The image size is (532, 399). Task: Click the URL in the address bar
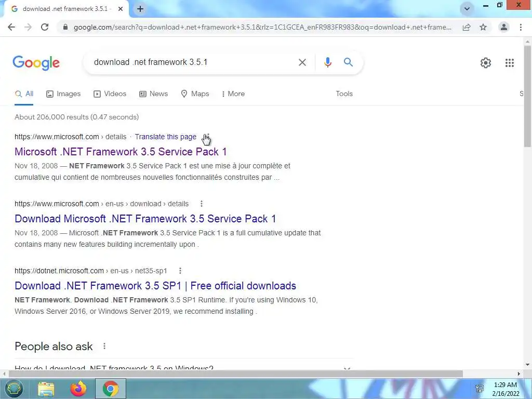coord(262,27)
